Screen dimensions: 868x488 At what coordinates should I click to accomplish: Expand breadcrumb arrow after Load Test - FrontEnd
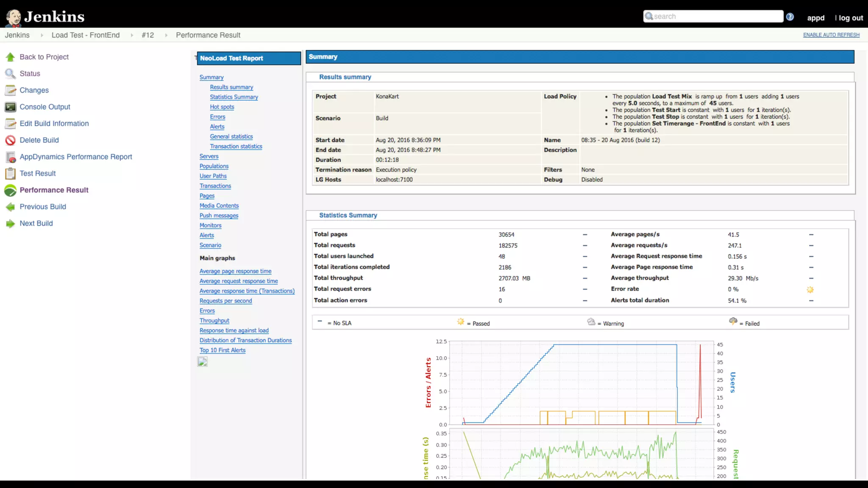coord(132,36)
